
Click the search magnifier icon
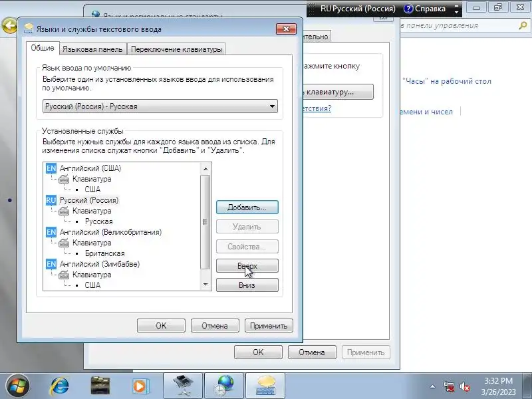point(523,25)
